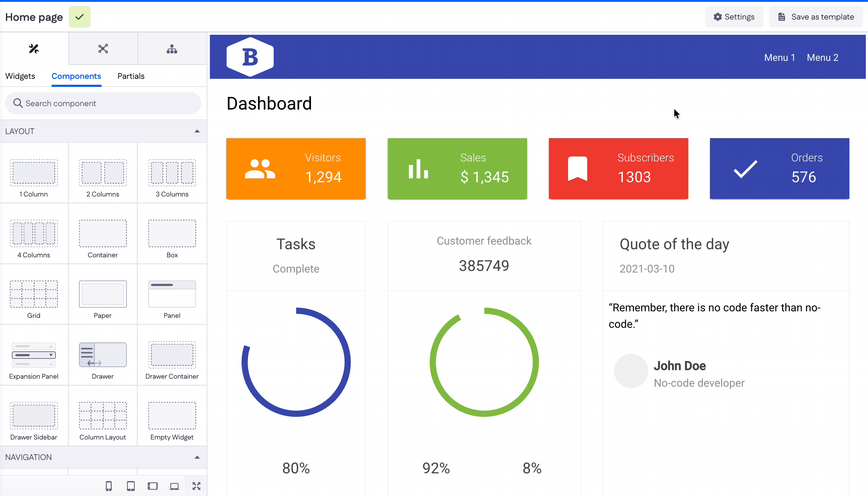Click Save as template button

click(x=816, y=17)
